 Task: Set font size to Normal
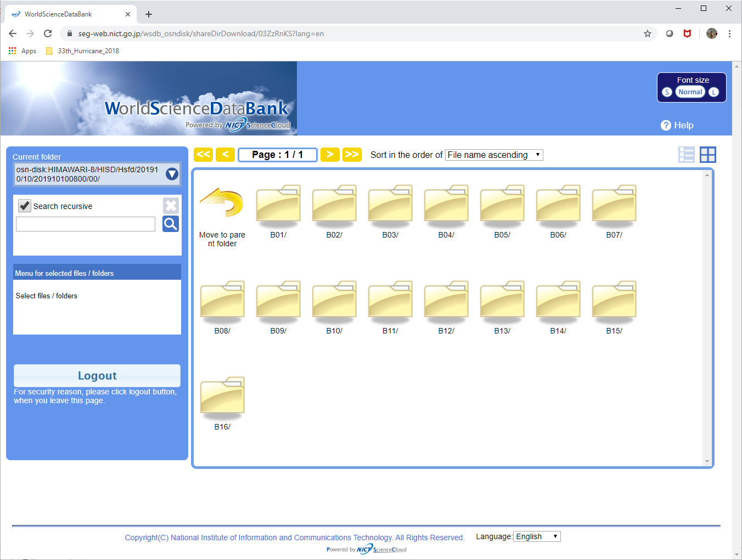click(x=690, y=92)
